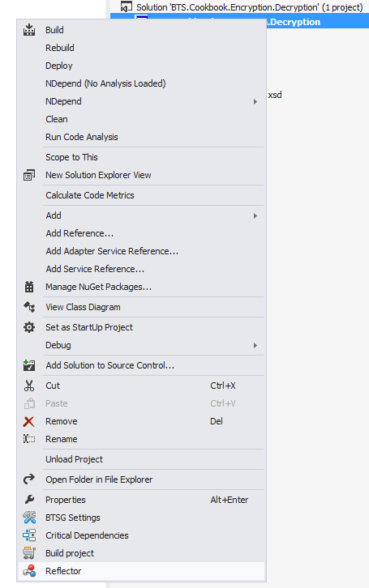Expand the NDepend submenu arrow
Viewport: 369px width, 588px height.
[255, 101]
